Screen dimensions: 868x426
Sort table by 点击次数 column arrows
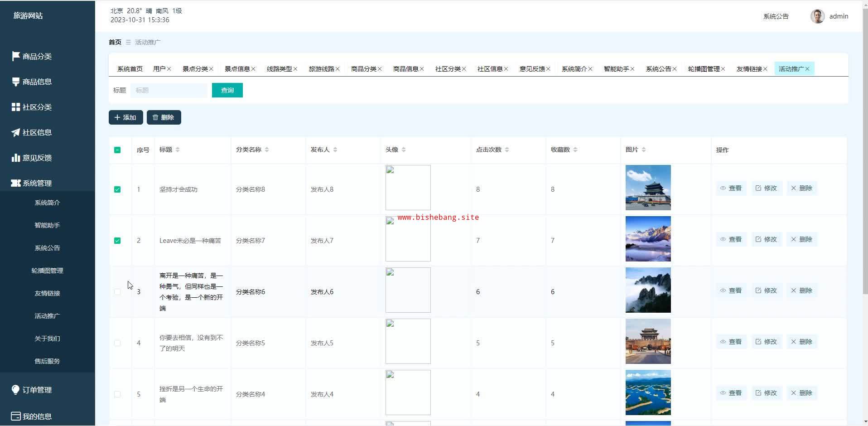coord(507,150)
